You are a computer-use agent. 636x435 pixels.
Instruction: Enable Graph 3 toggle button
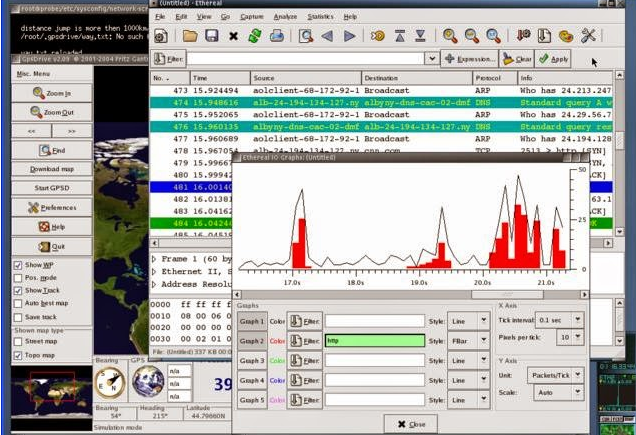point(252,360)
